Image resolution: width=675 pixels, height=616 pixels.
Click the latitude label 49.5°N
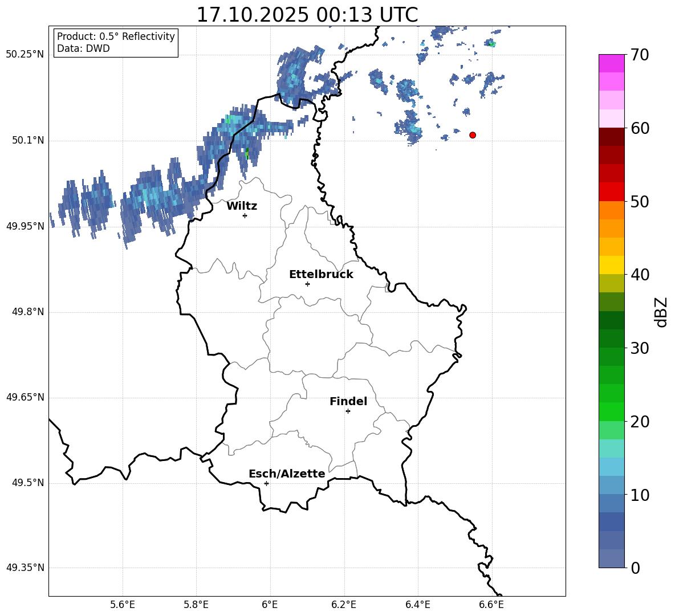[x=28, y=483]
